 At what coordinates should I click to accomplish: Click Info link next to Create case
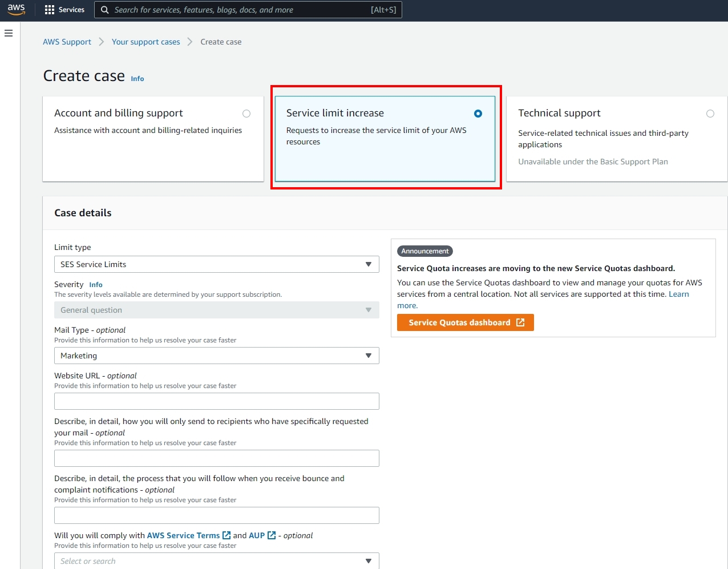coord(137,79)
